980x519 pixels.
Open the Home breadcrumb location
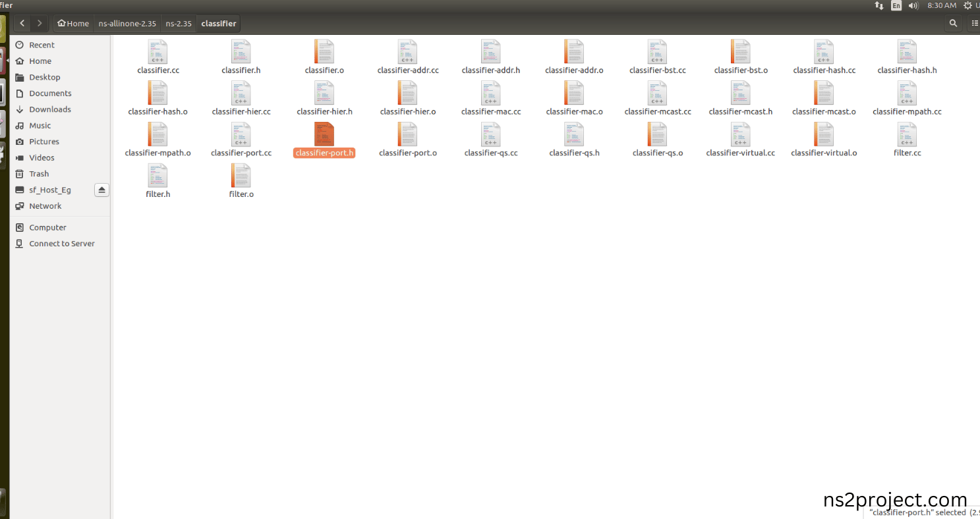[73, 23]
